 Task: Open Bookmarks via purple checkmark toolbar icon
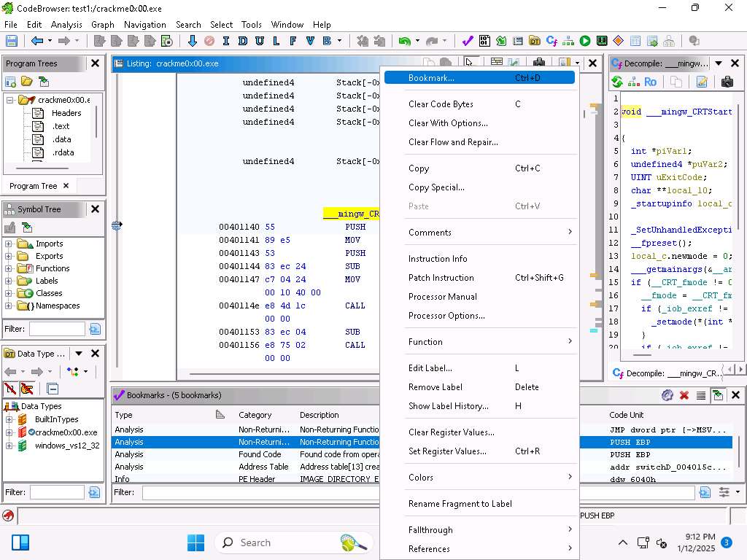point(468,42)
